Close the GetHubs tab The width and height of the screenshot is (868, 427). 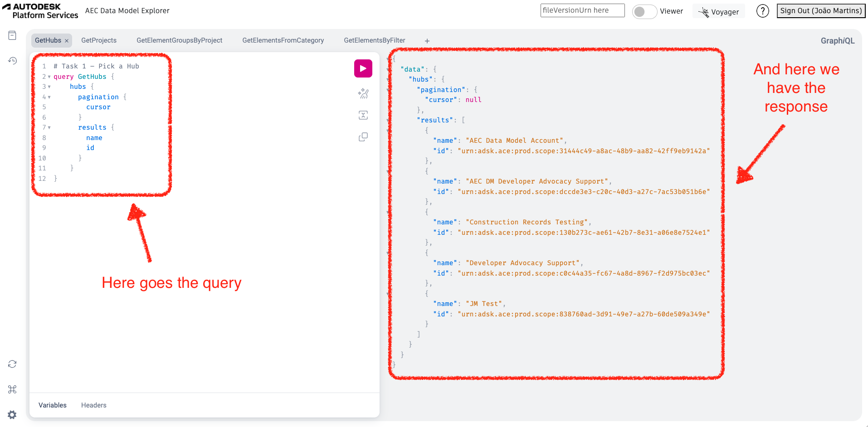tap(67, 41)
